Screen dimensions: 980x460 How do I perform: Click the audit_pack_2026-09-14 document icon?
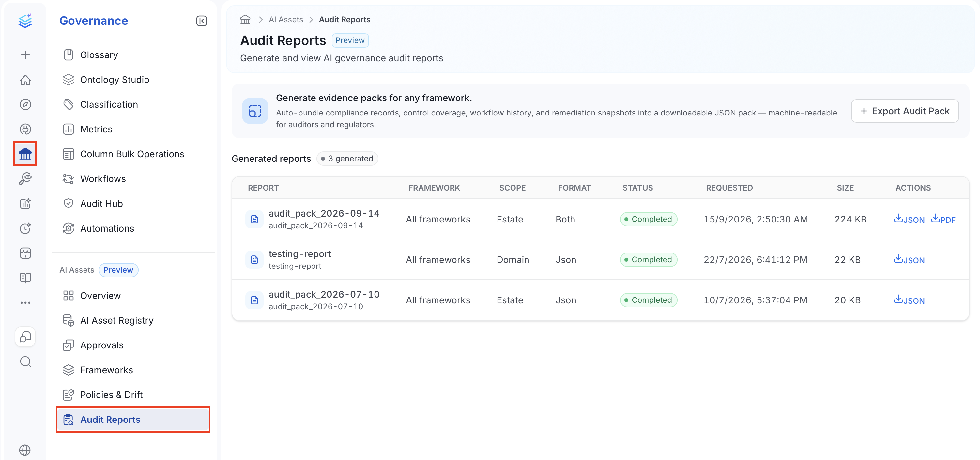[x=254, y=219]
